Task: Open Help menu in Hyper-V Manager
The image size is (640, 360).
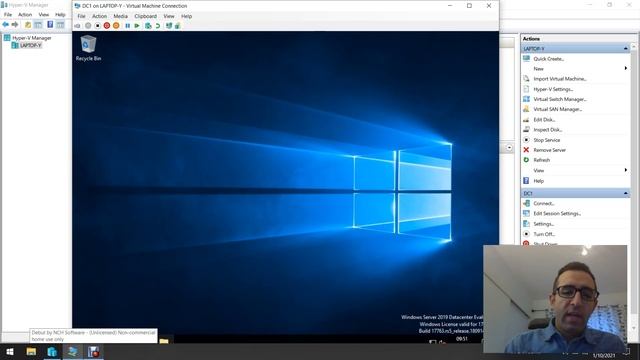Action: tap(60, 15)
